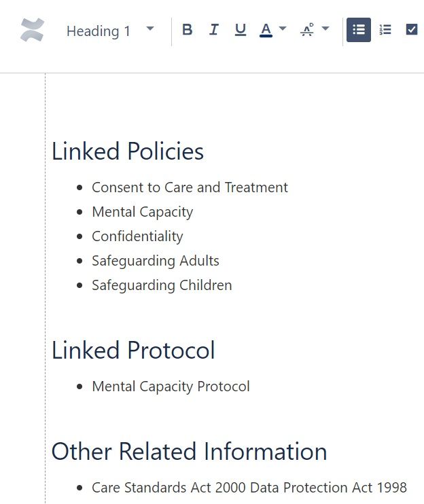
Task: Click the text color letter A icon
Action: click(x=266, y=29)
